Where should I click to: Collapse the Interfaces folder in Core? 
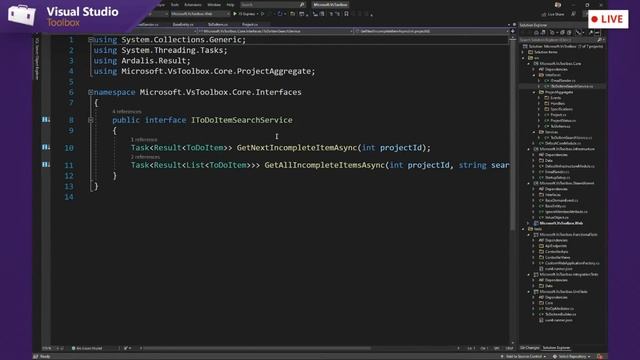(x=534, y=75)
